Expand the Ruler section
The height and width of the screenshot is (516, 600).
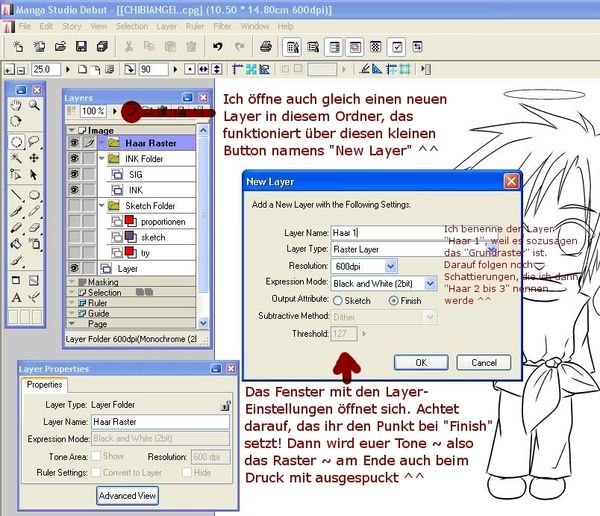pyautogui.click(x=71, y=303)
